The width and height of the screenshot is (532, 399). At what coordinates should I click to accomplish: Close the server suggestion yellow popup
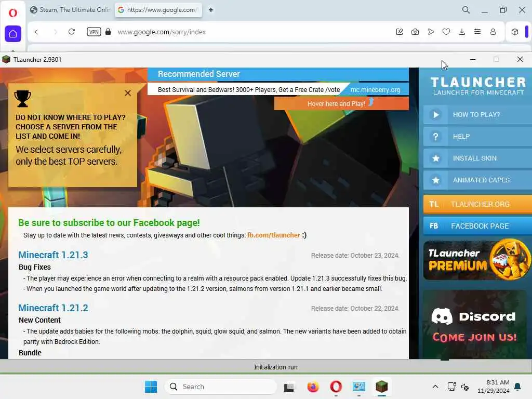click(128, 93)
